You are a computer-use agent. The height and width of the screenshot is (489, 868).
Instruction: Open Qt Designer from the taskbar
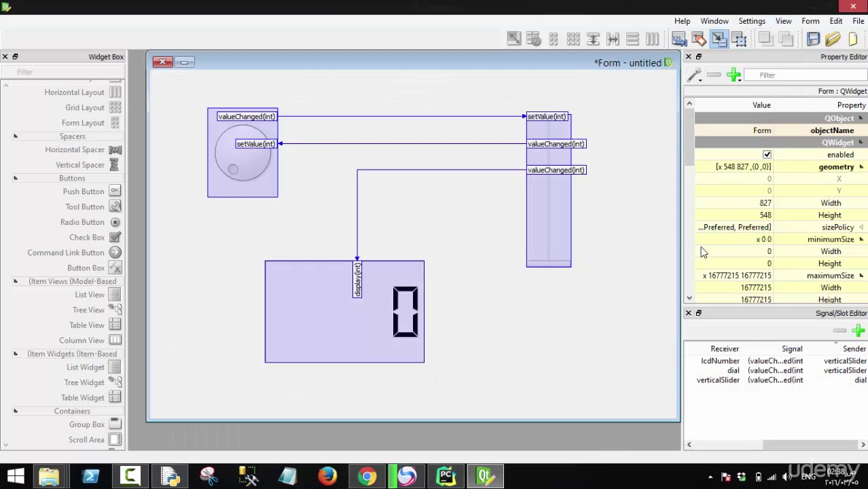484,475
